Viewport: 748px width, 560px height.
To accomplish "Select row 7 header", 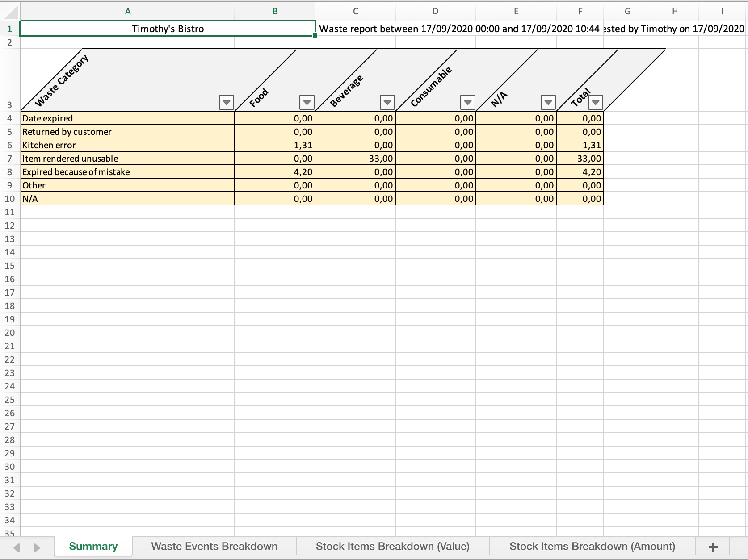I will click(x=10, y=158).
